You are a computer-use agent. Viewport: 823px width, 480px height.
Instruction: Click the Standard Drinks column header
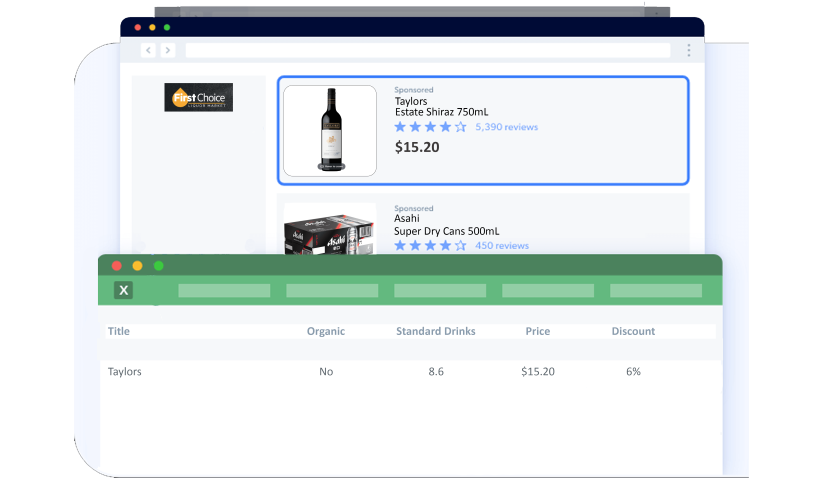(436, 331)
